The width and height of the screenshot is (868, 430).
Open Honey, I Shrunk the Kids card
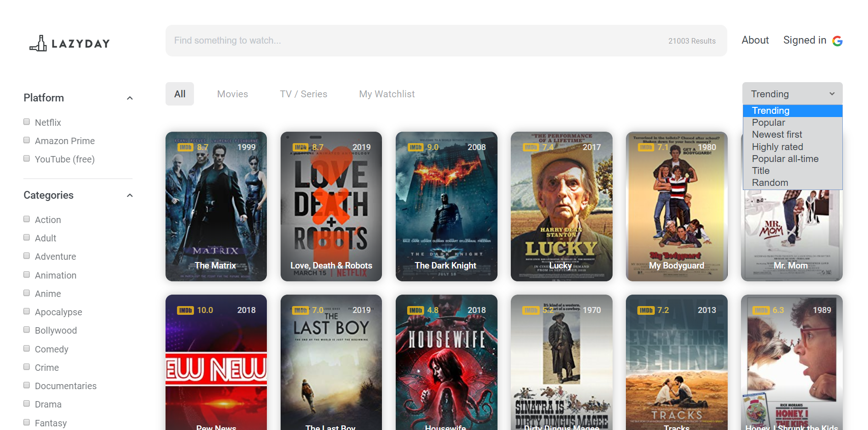point(792,363)
